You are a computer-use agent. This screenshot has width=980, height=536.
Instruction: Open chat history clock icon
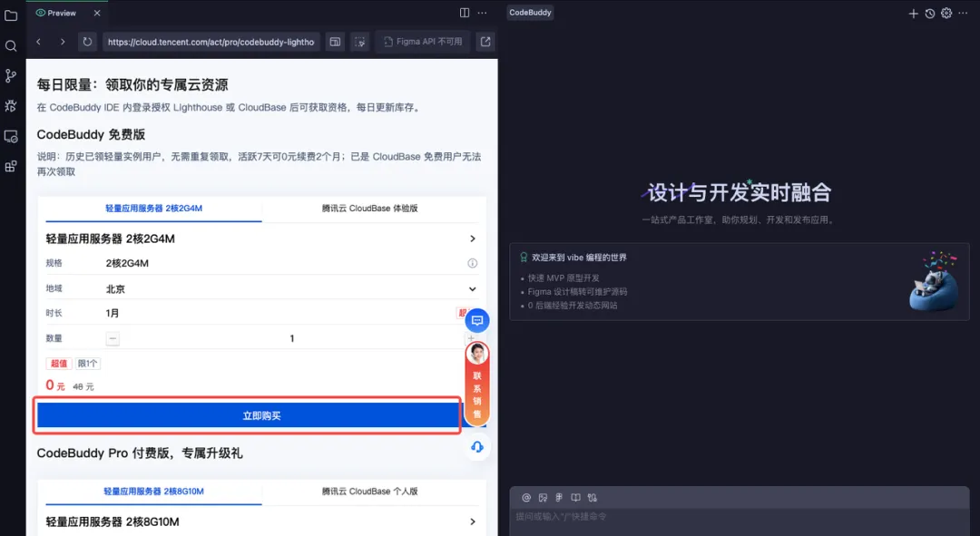pyautogui.click(x=930, y=13)
